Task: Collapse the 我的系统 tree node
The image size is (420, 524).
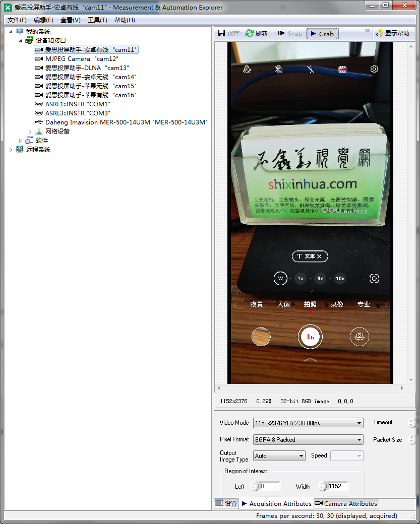Action: click(11, 32)
